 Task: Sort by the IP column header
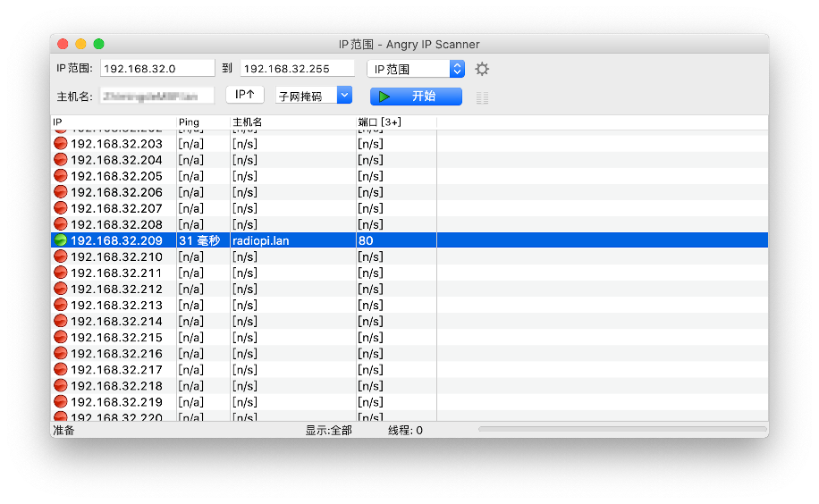[114, 122]
